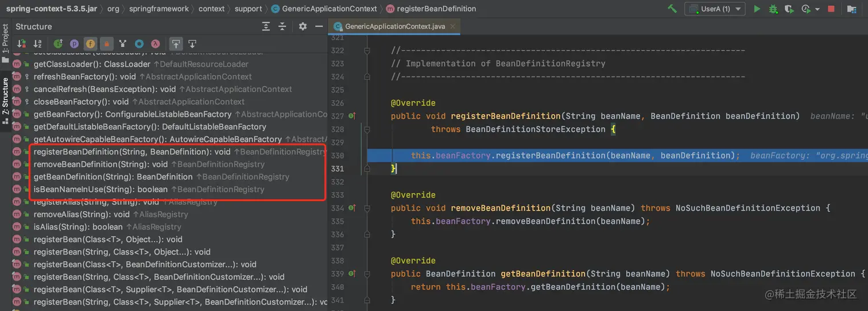Stop the running process
The image size is (868, 311).
[x=831, y=9]
